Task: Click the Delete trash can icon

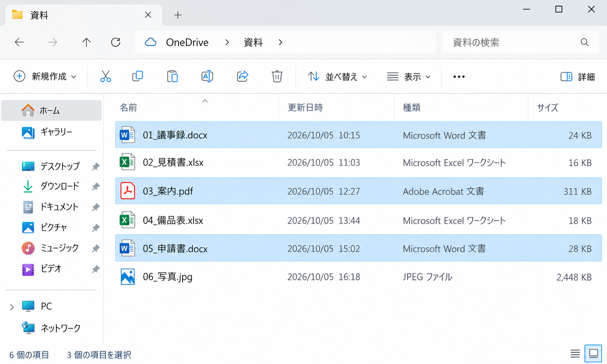Action: click(277, 76)
